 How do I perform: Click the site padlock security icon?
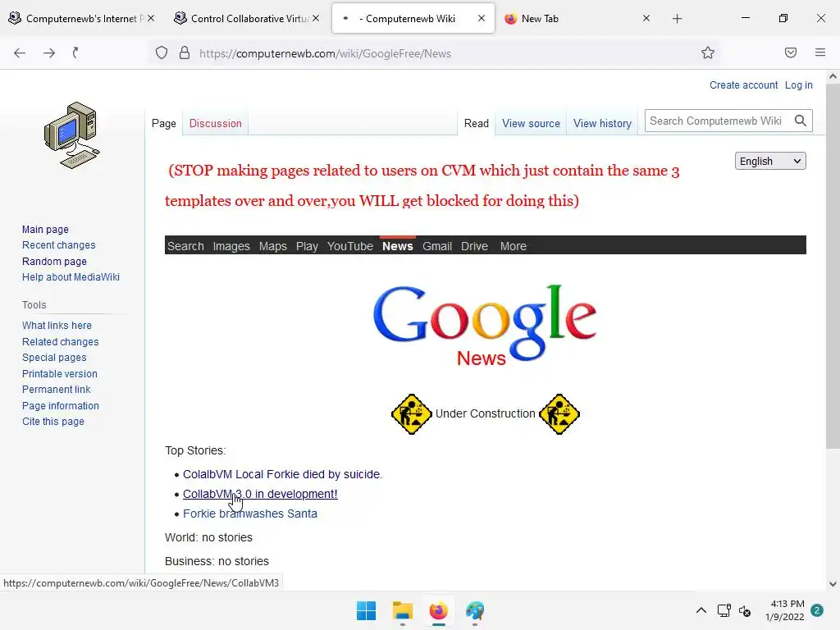[x=185, y=52]
